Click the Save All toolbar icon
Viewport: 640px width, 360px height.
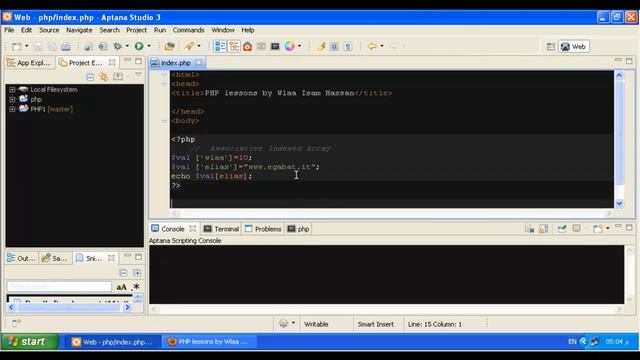point(52,46)
